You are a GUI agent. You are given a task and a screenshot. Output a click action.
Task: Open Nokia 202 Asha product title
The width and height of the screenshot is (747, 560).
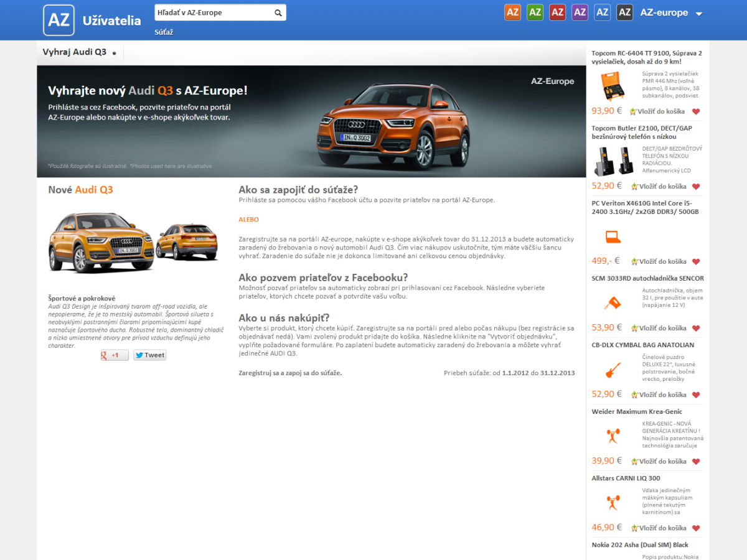tap(640, 544)
